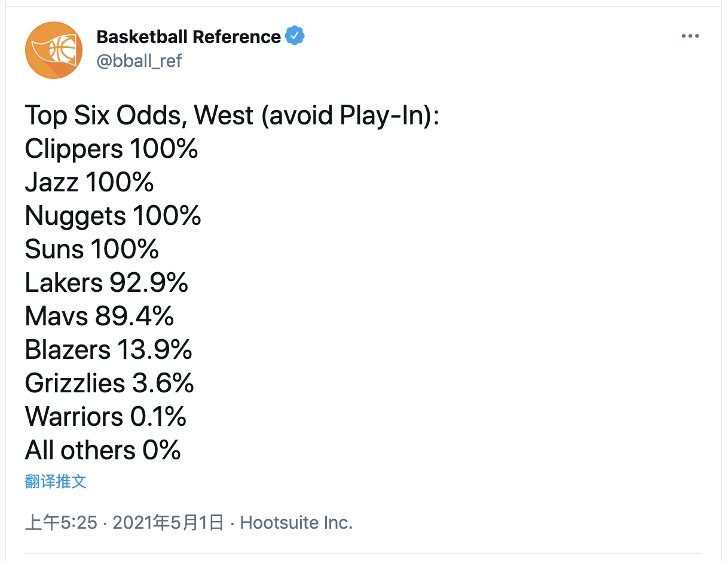Screen dimensions: 728x561
Task: Open the Basketball Reference display name link
Action: pos(188,37)
